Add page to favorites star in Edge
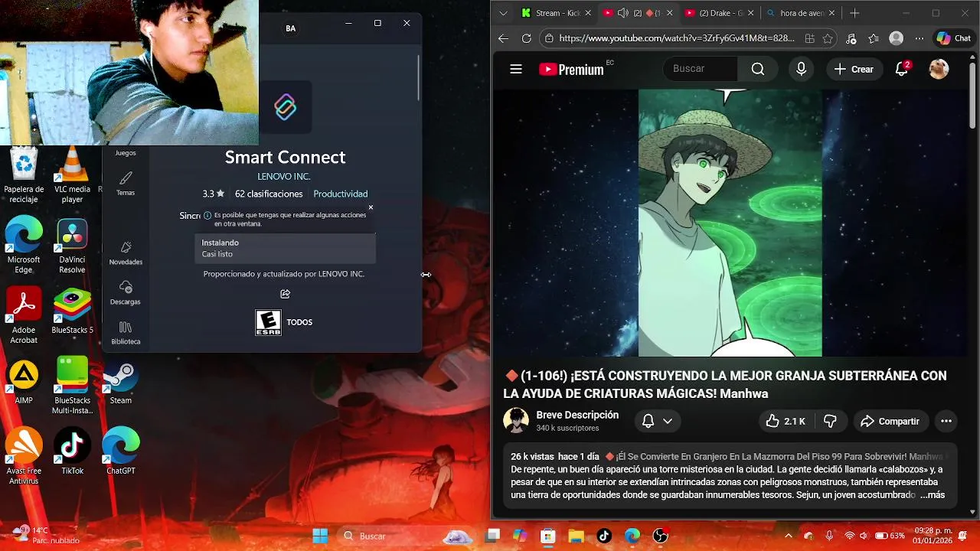980x551 pixels. (x=828, y=38)
